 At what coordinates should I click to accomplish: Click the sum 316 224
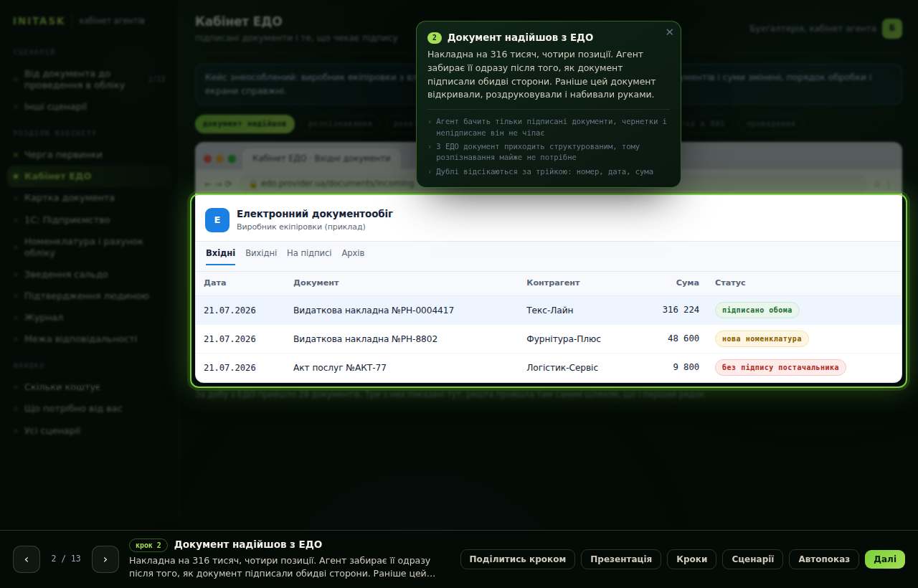click(x=681, y=310)
